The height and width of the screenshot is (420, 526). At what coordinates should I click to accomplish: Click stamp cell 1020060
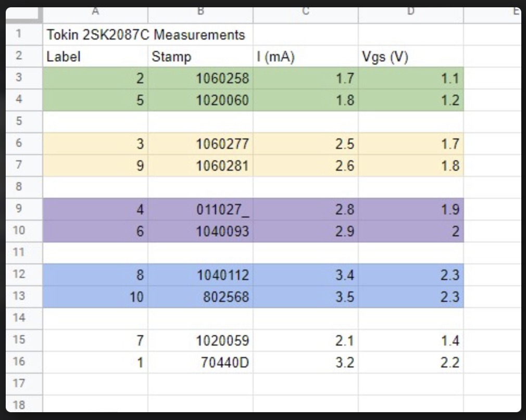pos(201,100)
